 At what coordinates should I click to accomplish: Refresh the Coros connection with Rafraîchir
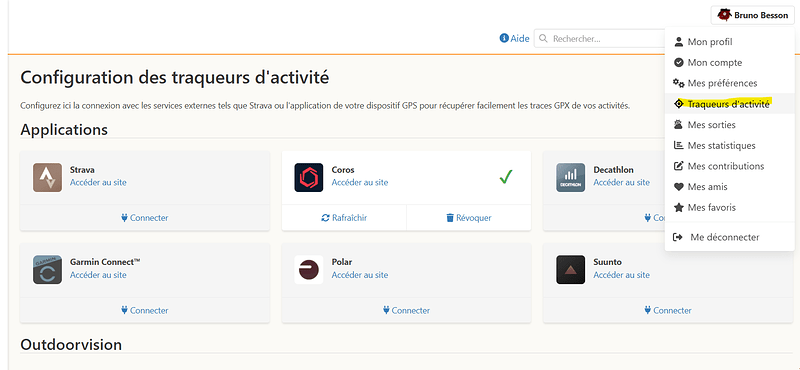pos(344,218)
